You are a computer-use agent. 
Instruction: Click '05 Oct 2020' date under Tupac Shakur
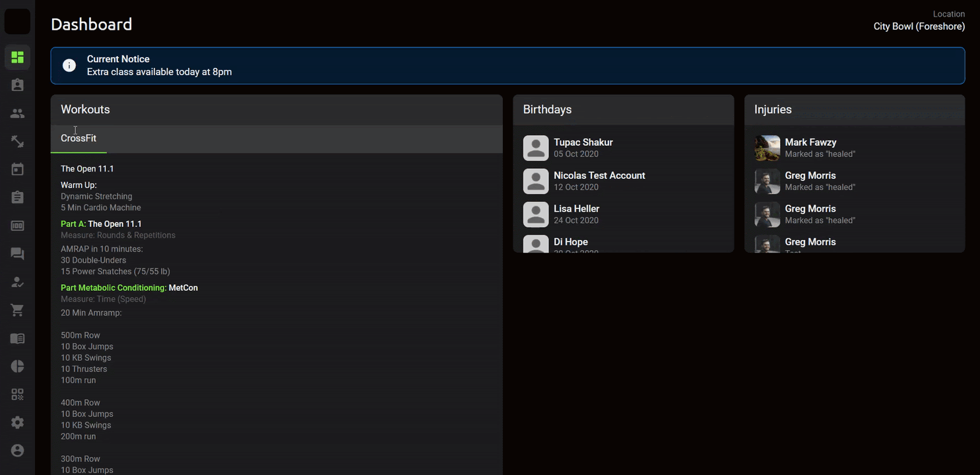pyautogui.click(x=576, y=154)
